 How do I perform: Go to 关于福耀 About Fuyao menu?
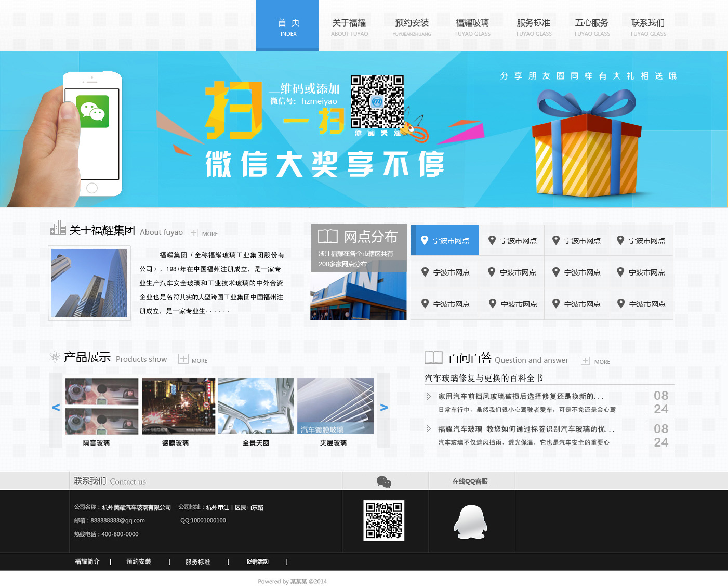tap(349, 27)
